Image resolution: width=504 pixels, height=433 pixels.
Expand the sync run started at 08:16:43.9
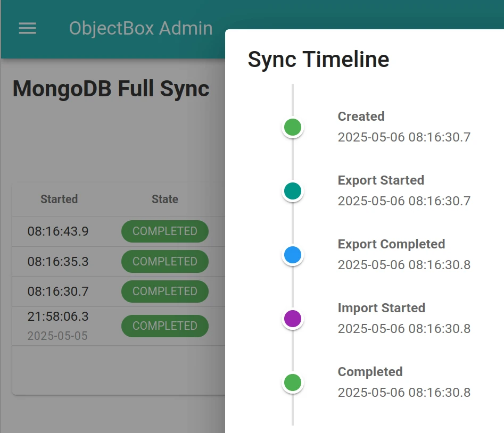click(x=59, y=231)
